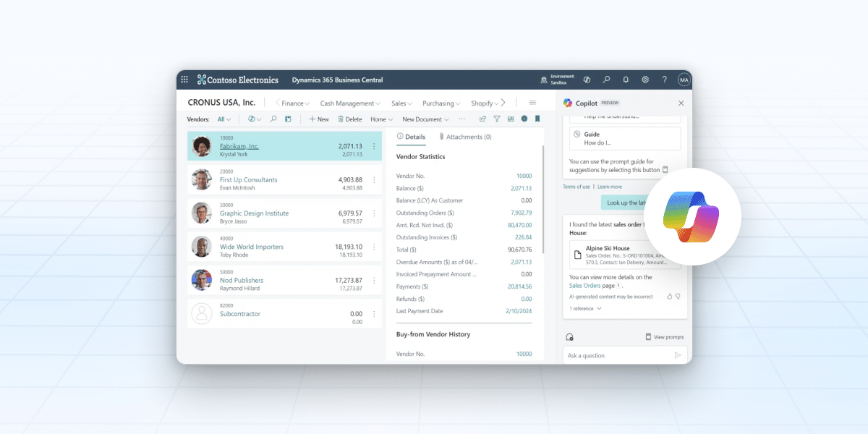The image size is (868, 434).
Task: Click the share icon in vendors toolbar
Action: [482, 119]
